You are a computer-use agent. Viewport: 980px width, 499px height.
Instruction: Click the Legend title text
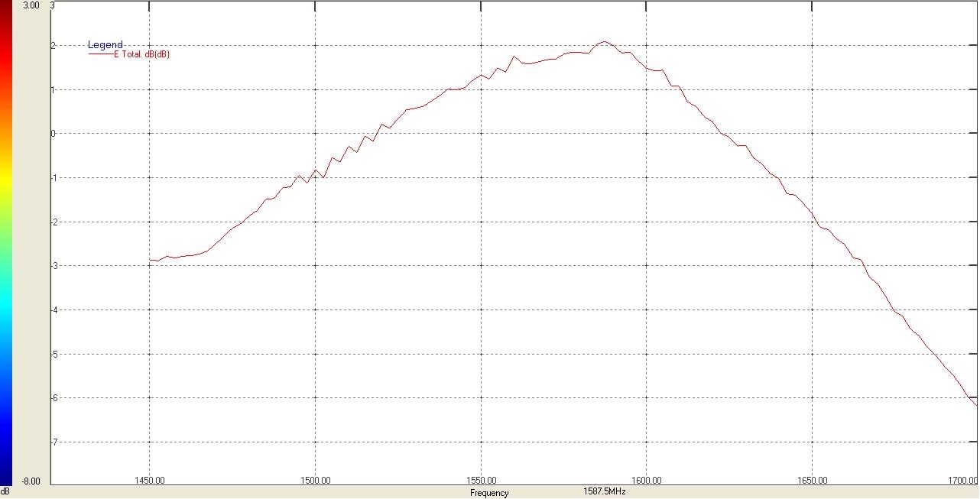pyautogui.click(x=105, y=45)
